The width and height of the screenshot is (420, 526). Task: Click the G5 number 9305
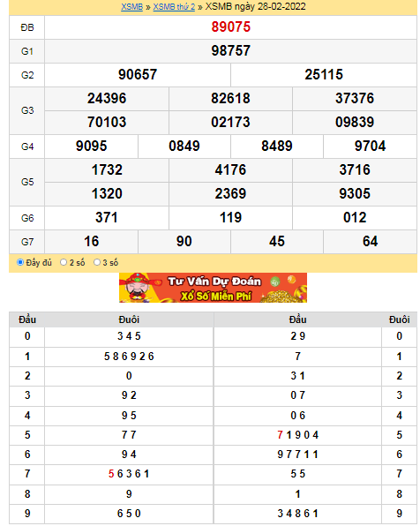coord(355,193)
